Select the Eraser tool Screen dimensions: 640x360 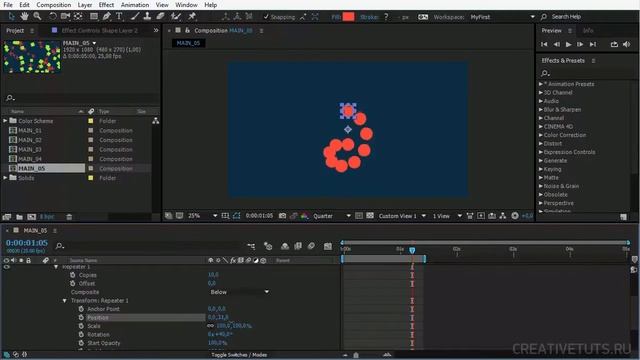160,16
